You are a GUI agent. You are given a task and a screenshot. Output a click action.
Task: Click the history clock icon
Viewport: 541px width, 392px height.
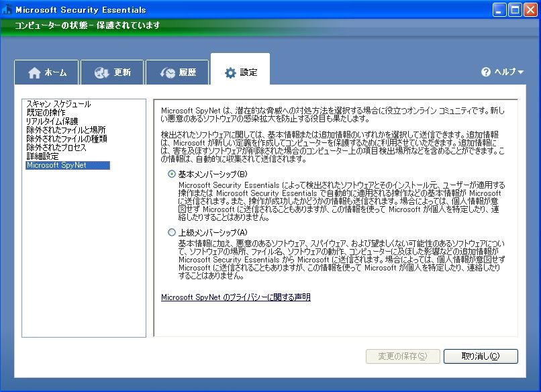(x=167, y=72)
